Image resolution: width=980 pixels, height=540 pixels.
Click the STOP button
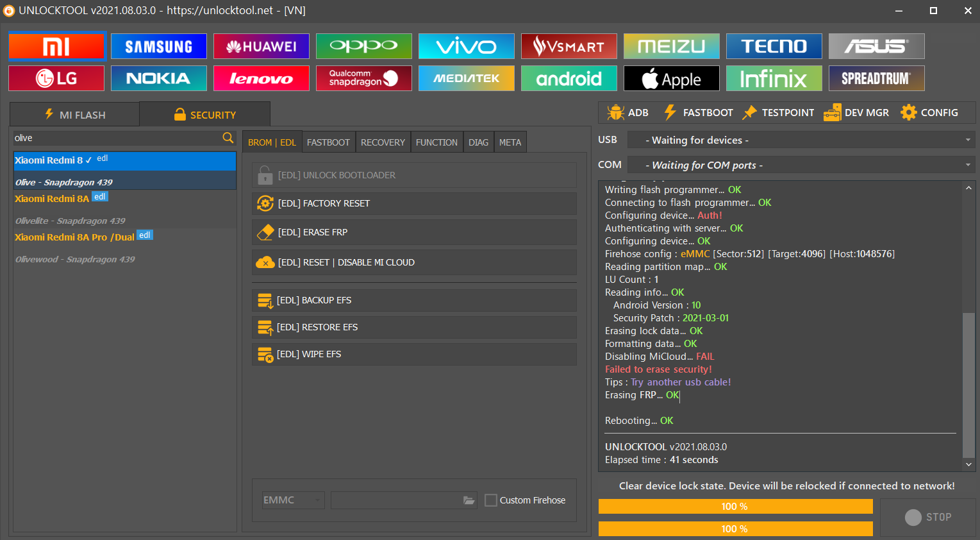click(927, 517)
